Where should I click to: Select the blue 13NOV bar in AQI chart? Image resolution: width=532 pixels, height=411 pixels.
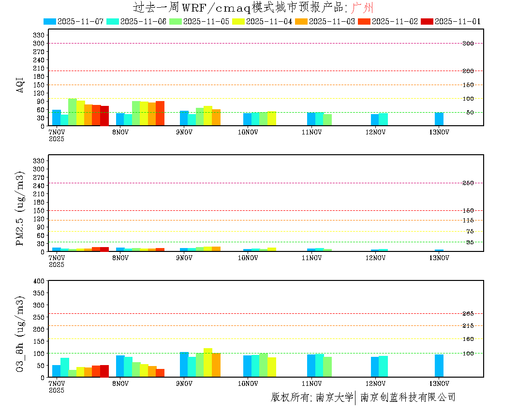pyautogui.click(x=439, y=119)
